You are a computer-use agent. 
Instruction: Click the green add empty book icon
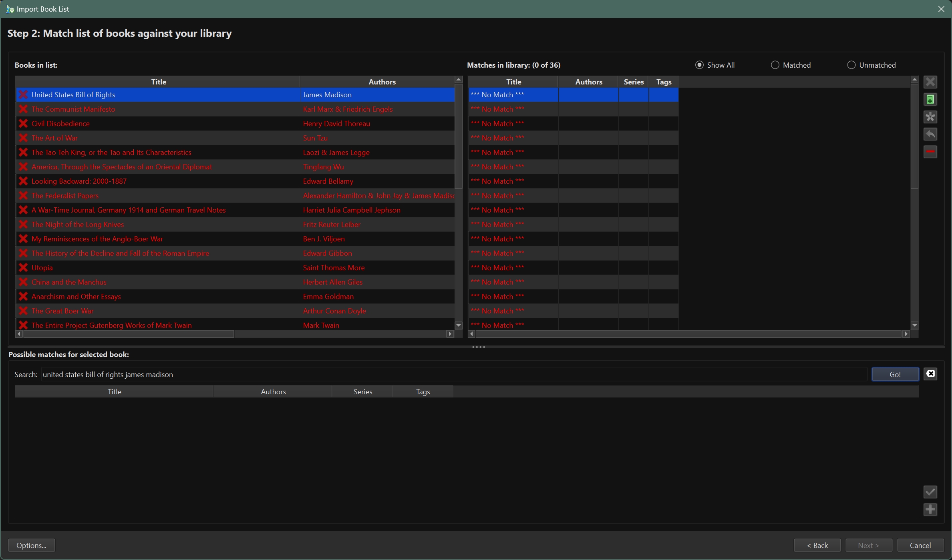tap(930, 99)
